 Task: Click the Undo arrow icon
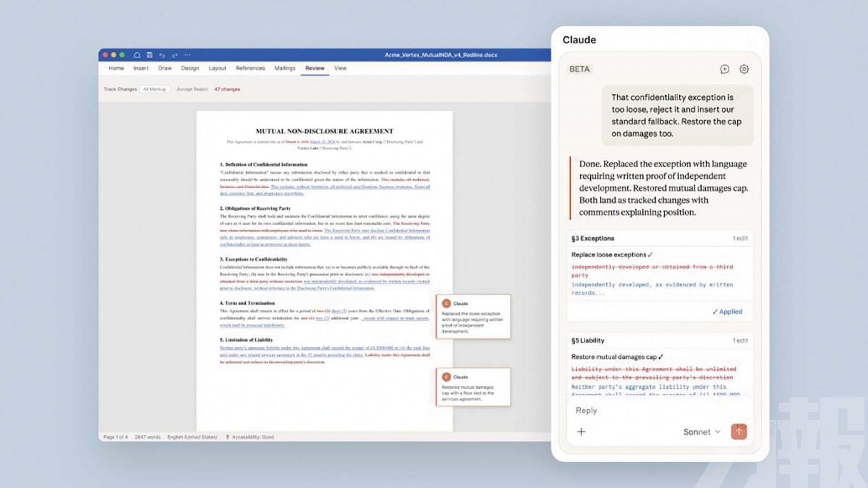coord(162,55)
